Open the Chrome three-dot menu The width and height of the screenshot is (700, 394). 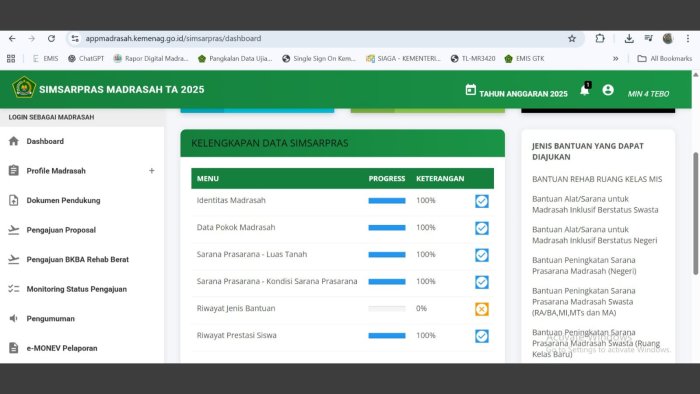click(688, 38)
